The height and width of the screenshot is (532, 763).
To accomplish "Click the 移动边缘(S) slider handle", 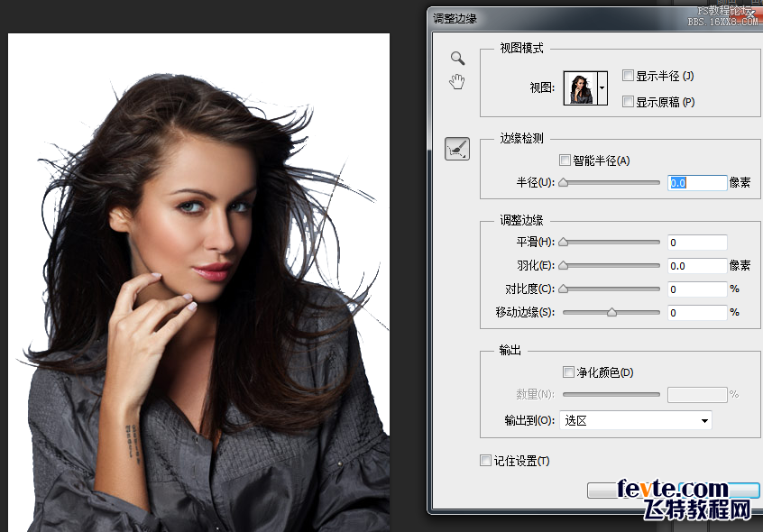I will point(611,312).
